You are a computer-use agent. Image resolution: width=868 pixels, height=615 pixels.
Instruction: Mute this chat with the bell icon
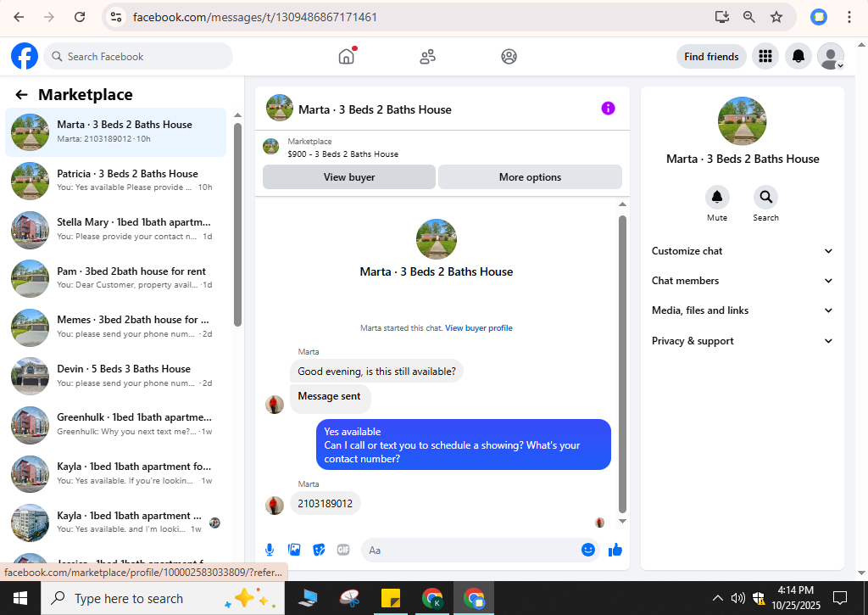pos(717,197)
